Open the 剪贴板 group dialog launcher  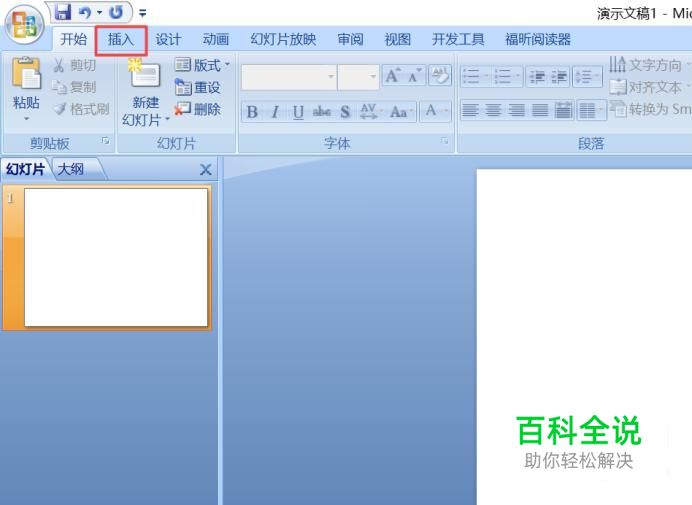pos(105,141)
